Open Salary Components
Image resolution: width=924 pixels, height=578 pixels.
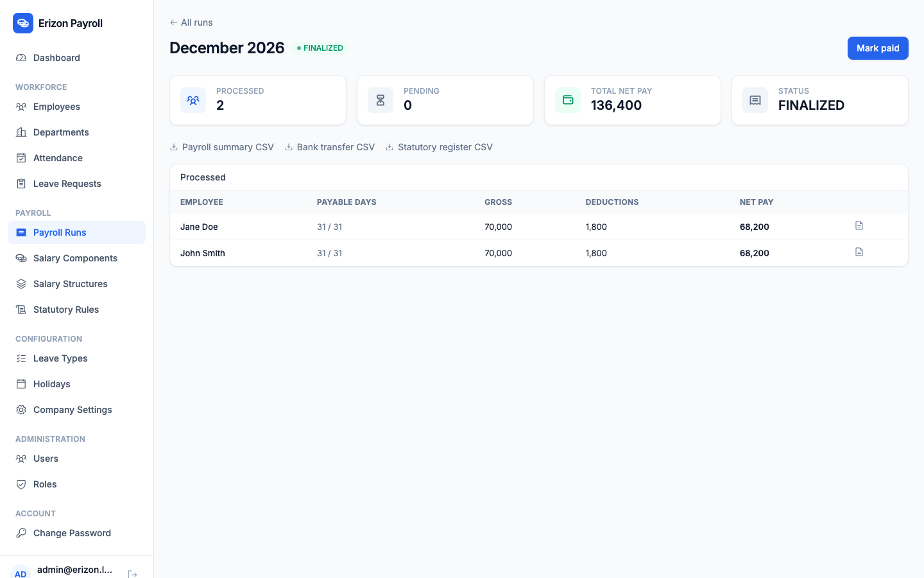(x=77, y=258)
